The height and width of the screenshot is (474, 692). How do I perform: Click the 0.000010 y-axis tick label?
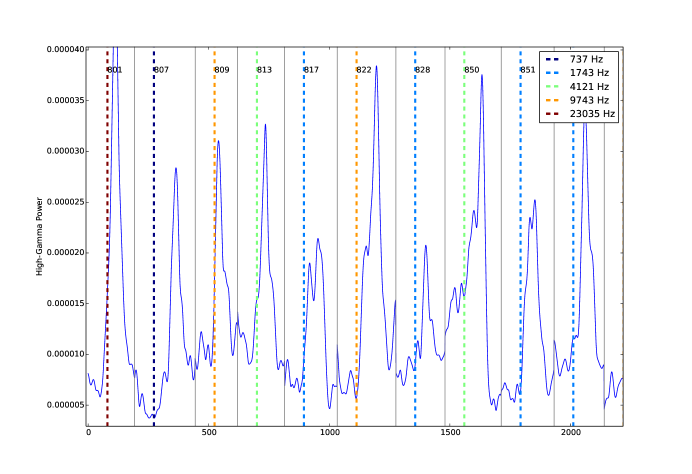(x=65, y=354)
